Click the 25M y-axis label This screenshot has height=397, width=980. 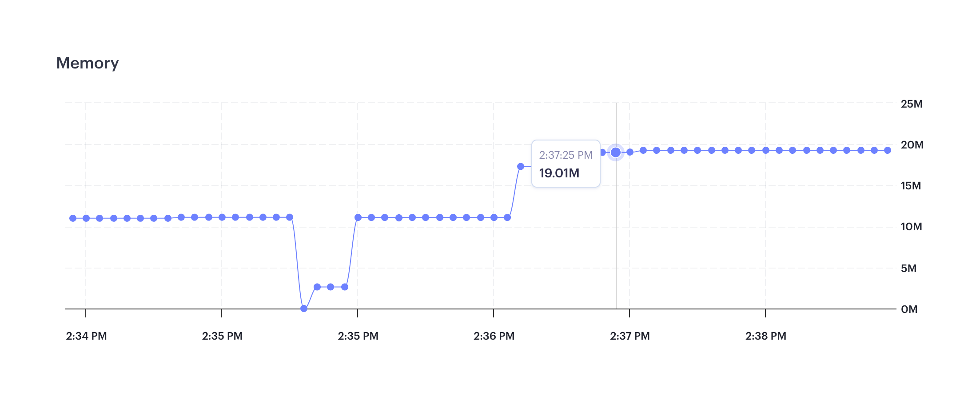(912, 104)
